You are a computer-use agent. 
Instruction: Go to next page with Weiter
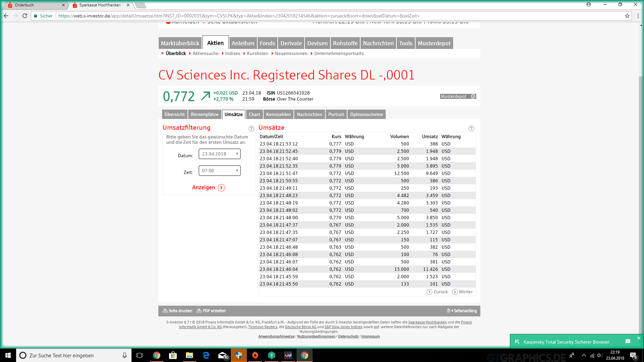pos(463,292)
